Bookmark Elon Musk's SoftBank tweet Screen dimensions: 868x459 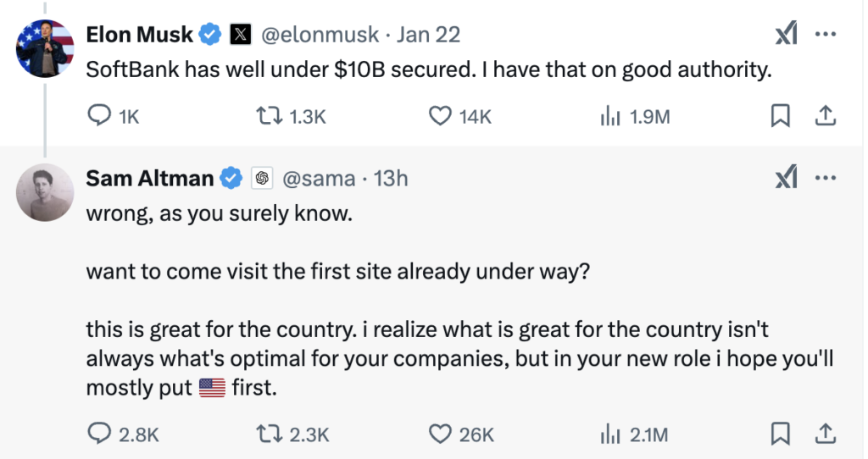coord(780,116)
